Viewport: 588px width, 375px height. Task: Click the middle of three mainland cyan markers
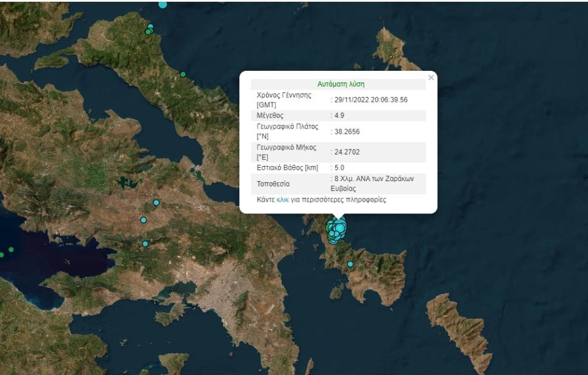click(x=144, y=220)
